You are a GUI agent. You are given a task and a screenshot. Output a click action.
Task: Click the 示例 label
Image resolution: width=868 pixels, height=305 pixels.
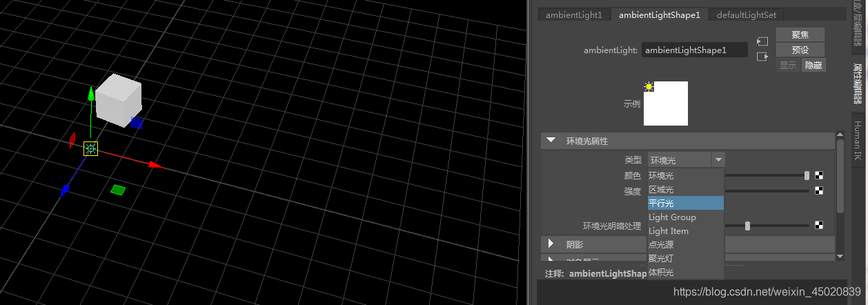[631, 104]
